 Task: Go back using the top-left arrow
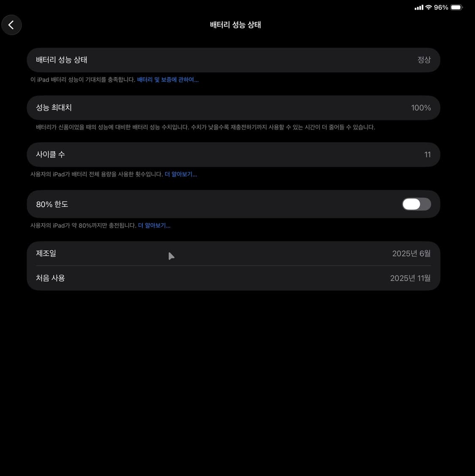click(11, 25)
